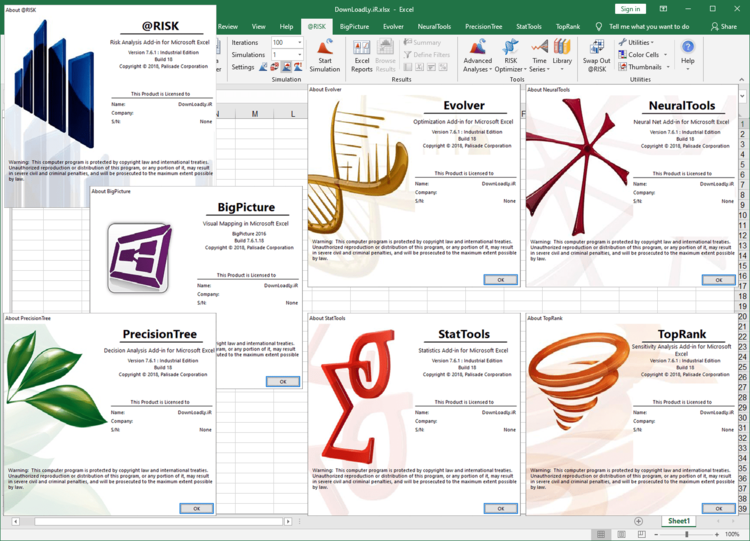This screenshot has height=541, width=750.
Task: Start the @RISK simulation
Action: pyautogui.click(x=325, y=56)
